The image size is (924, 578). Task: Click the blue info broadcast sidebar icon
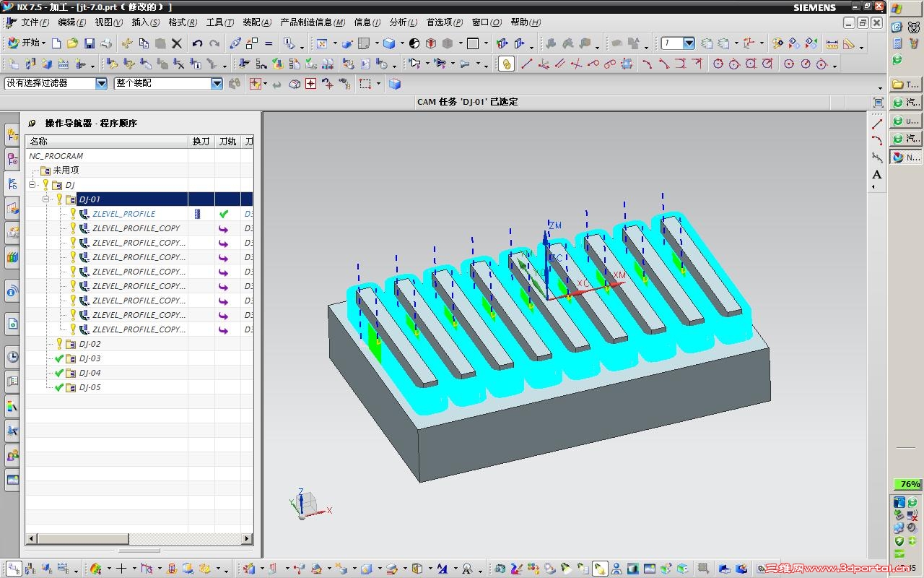[12, 291]
